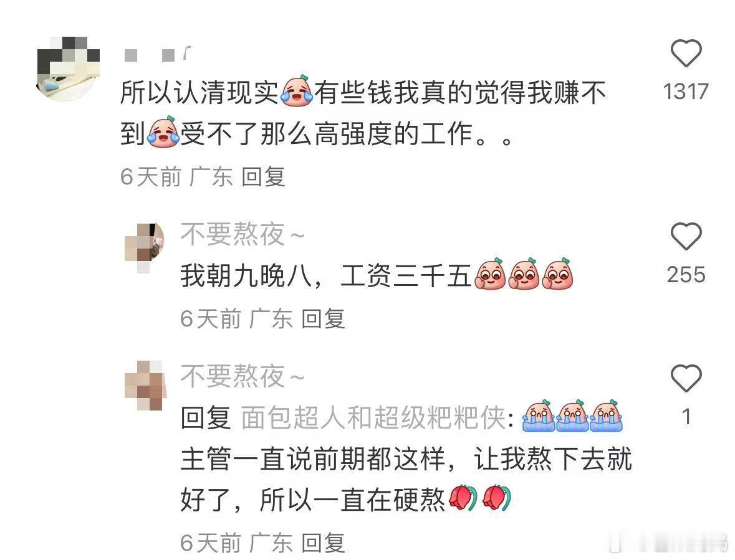Screen dimensions: 735x560
Task: Open first 不要熬夜~ username profile
Action: [243, 234]
